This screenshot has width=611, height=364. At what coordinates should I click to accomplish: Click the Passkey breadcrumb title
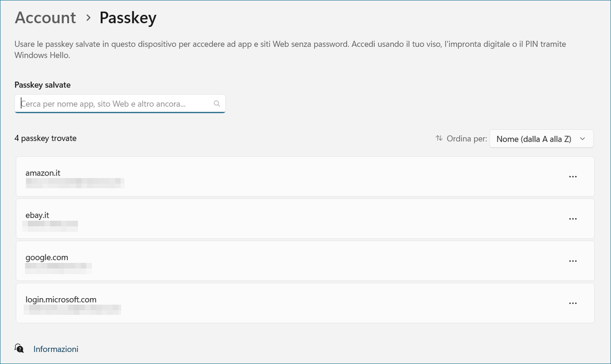click(128, 18)
